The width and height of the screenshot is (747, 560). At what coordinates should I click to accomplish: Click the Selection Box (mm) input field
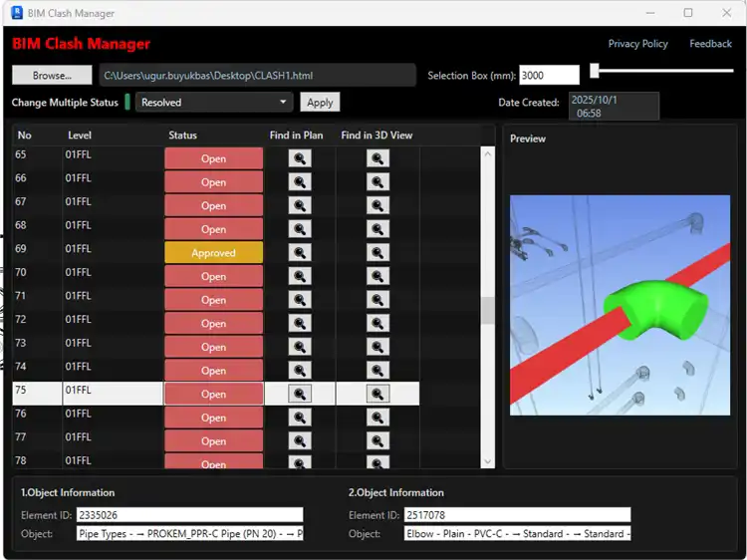[x=549, y=76]
